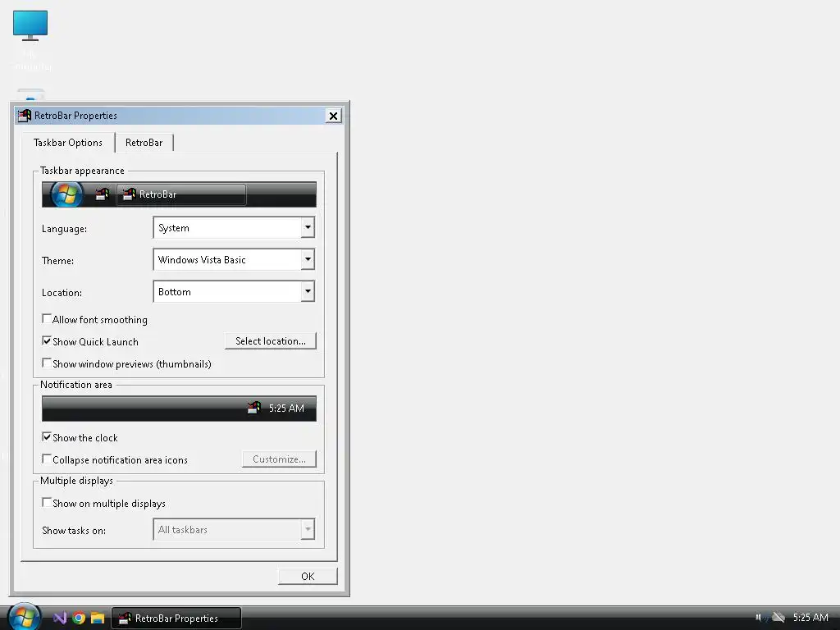Image resolution: width=840 pixels, height=630 pixels.
Task: Open the Language dropdown
Action: click(234, 228)
